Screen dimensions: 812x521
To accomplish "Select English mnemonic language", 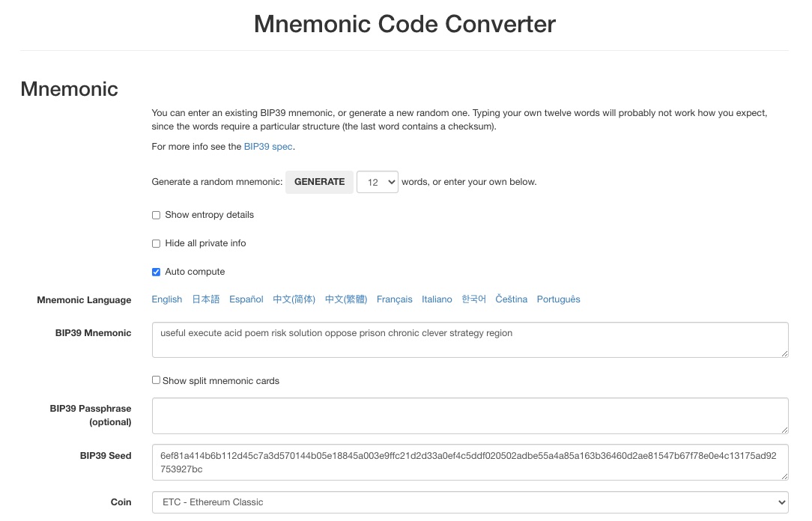I will click(167, 299).
